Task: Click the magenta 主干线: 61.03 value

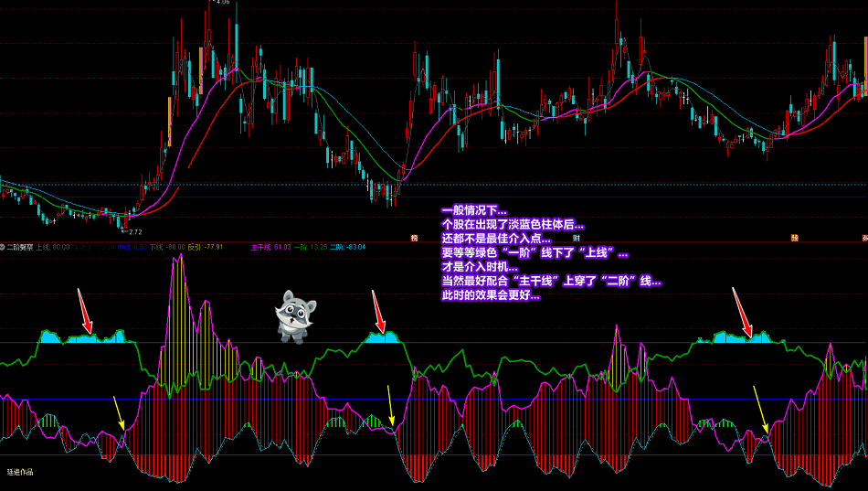Action: tap(270, 247)
